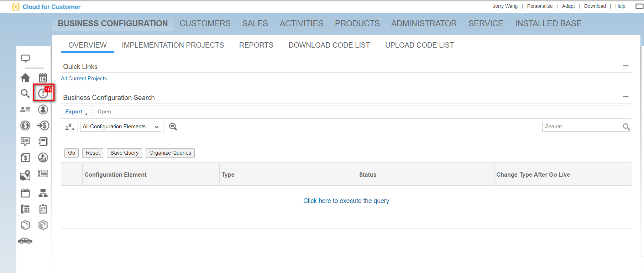Screen dimensions: 644x273
Task: Click the advanced search magnifier icon
Action: click(173, 127)
